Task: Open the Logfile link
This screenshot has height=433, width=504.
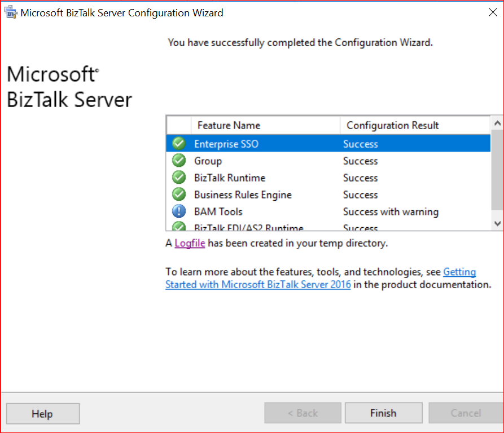Action: point(190,244)
